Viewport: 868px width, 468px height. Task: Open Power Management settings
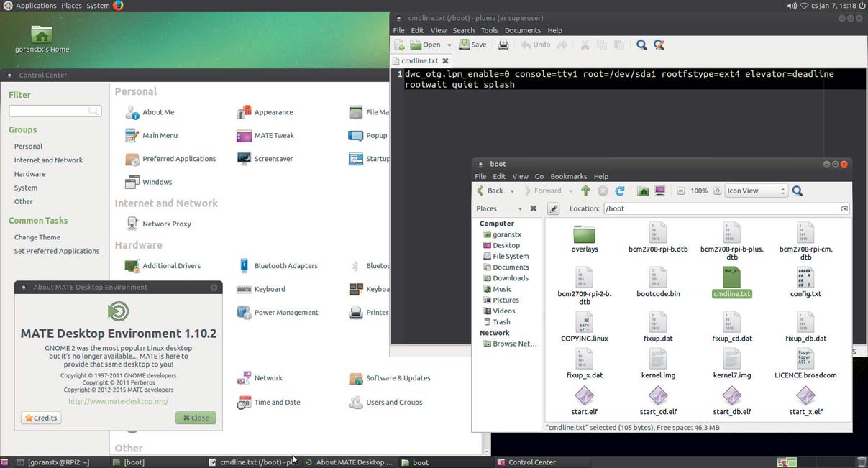(277, 313)
